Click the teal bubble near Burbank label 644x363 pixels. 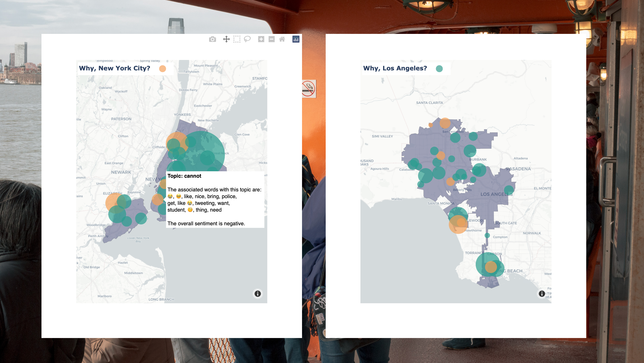470,151
